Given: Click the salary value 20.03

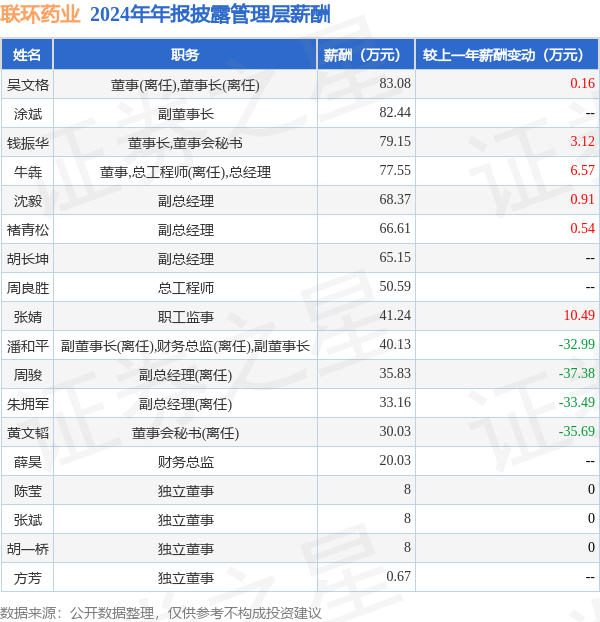Looking at the screenshot, I should (x=395, y=460).
